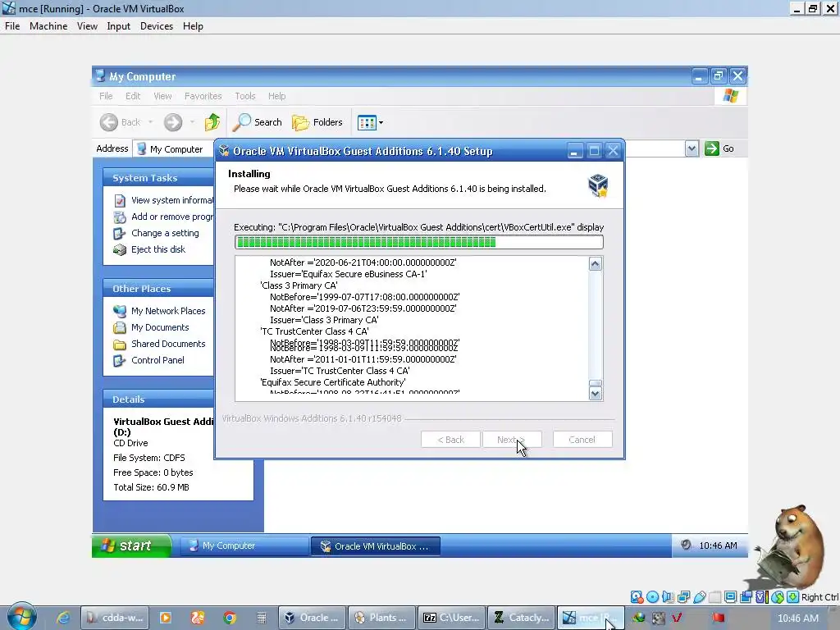Click the XP tray icon beside the 10:46 AM clock
This screenshot has width=840, height=630.
tap(685, 545)
